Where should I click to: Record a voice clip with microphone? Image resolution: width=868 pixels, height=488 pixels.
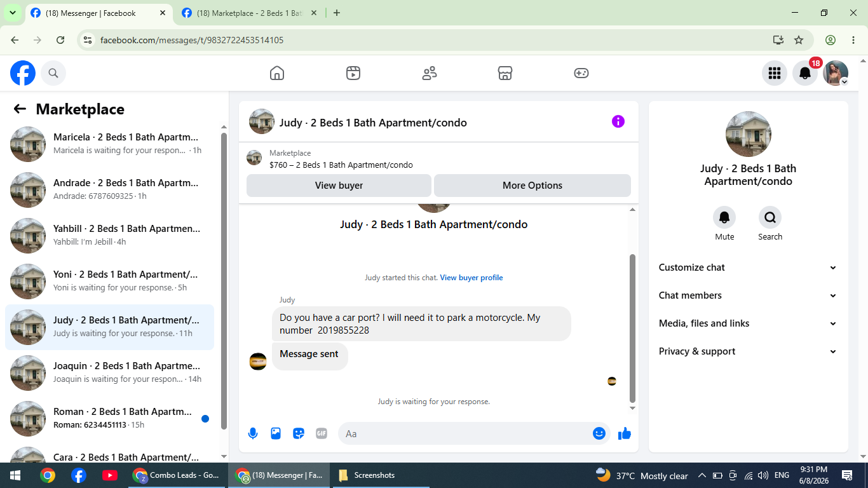click(x=253, y=433)
